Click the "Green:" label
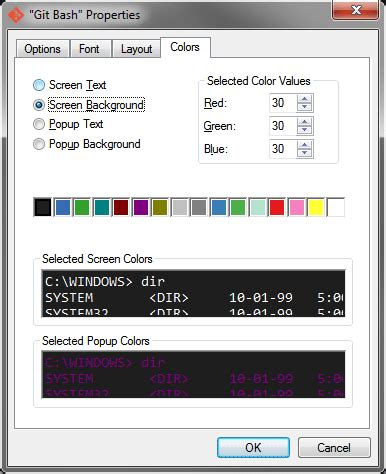386x474 pixels. coord(220,126)
